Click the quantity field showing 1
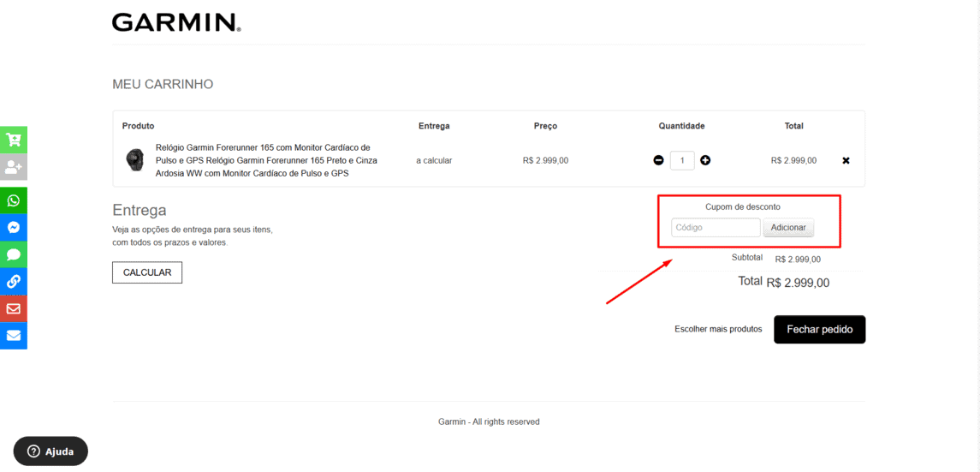This screenshot has height=472, width=980. (682, 161)
